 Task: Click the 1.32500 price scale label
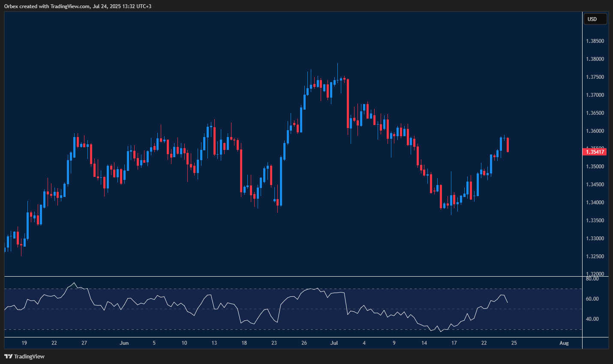[595, 257]
